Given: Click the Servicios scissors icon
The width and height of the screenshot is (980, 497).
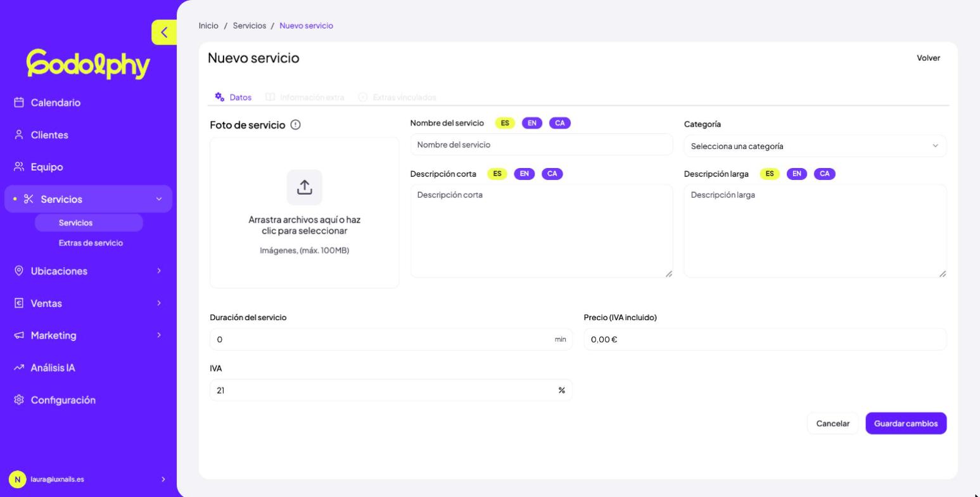Looking at the screenshot, I should (29, 199).
